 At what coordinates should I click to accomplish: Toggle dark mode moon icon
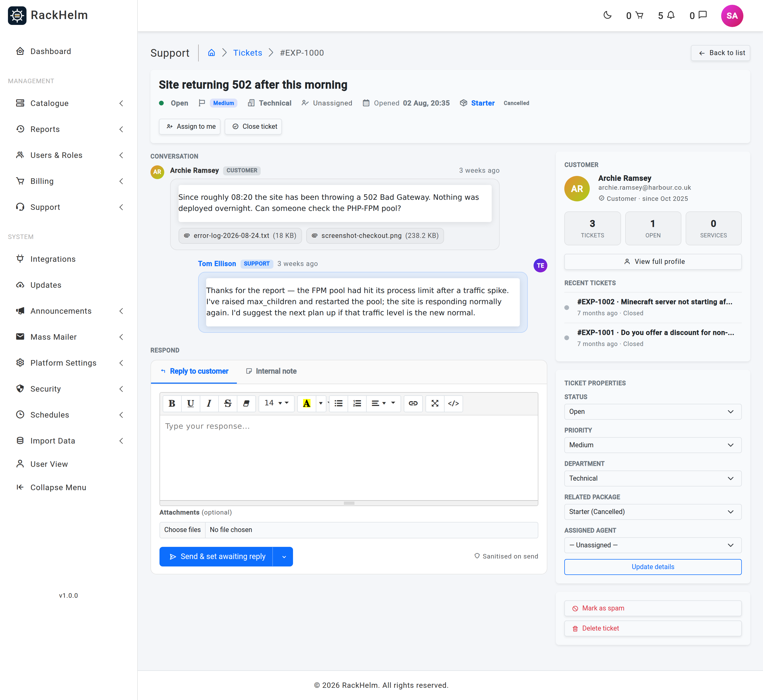[607, 15]
